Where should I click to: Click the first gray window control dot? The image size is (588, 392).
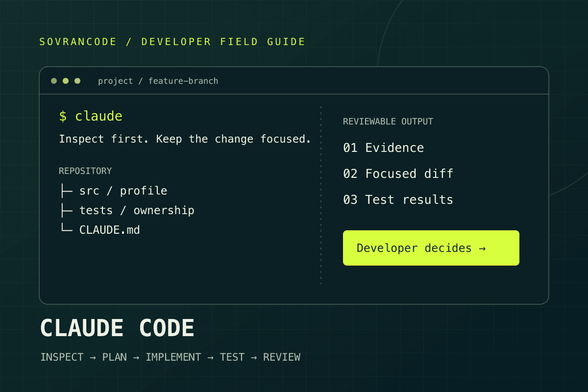54,81
